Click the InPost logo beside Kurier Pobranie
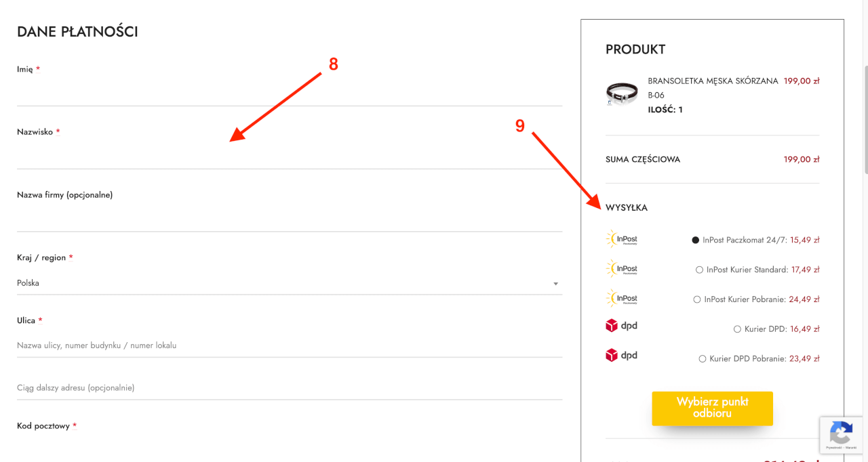Image resolution: width=868 pixels, height=462 pixels. 621,299
